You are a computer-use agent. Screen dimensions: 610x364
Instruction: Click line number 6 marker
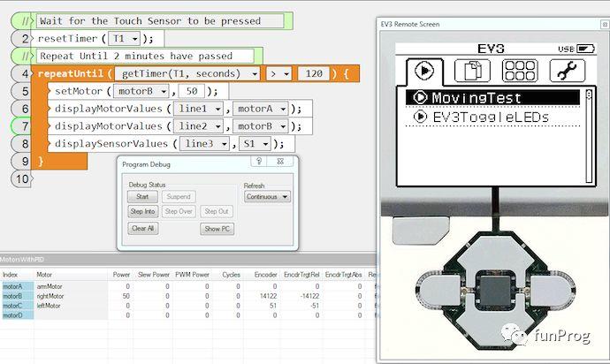[x=22, y=109]
